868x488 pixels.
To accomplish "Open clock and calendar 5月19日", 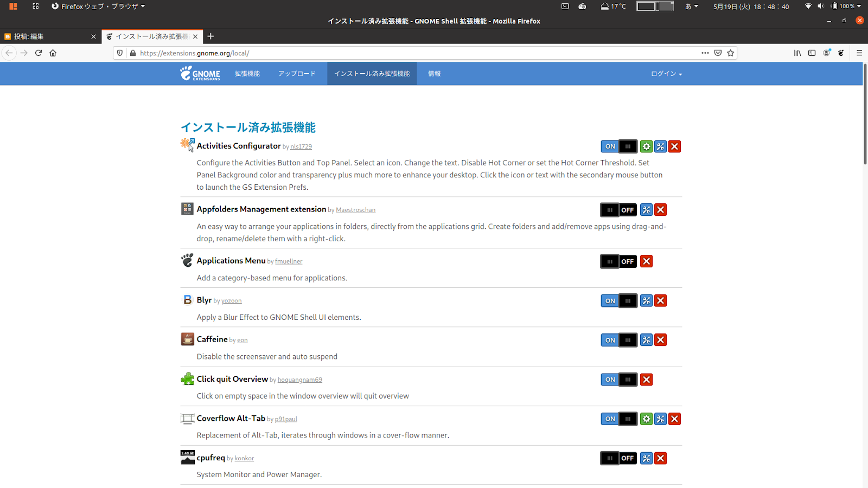I will [x=751, y=7].
